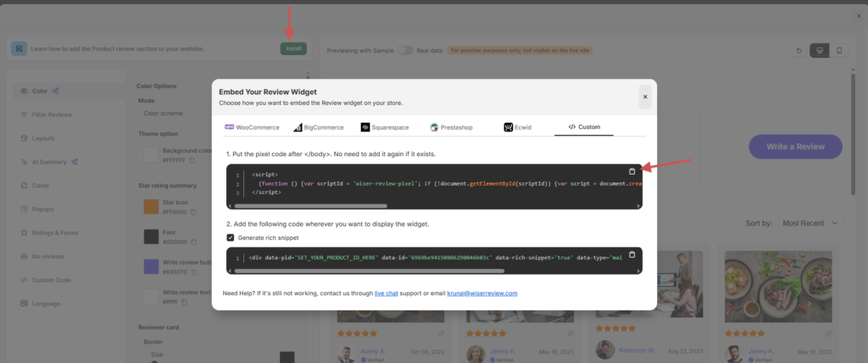
Task: Select the WooCommerce tab
Action: [x=253, y=127]
